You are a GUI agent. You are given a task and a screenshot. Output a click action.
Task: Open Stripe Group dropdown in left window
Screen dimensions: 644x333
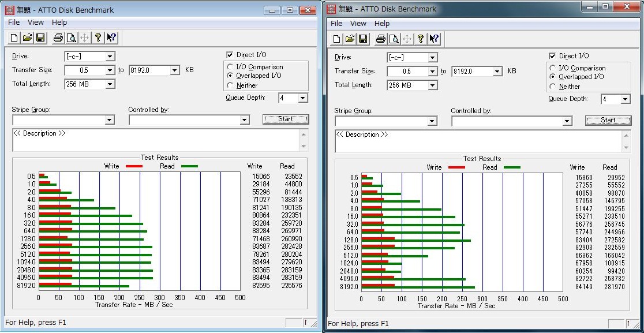(x=110, y=120)
